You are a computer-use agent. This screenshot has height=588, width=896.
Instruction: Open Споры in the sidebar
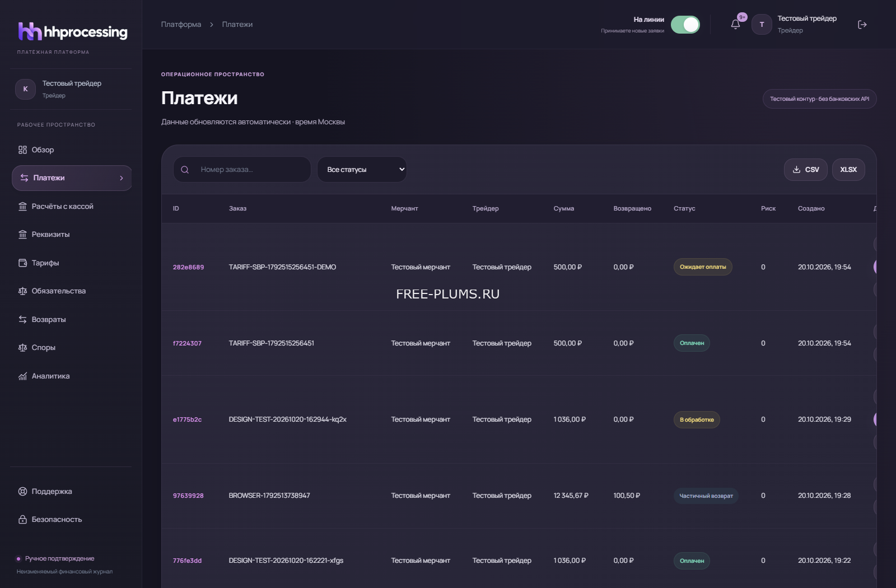click(71, 347)
